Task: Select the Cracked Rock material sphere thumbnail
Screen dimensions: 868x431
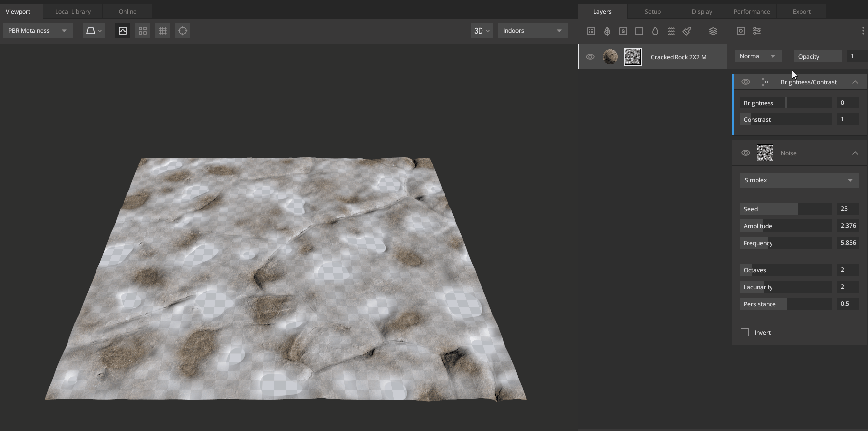Action: [x=610, y=57]
